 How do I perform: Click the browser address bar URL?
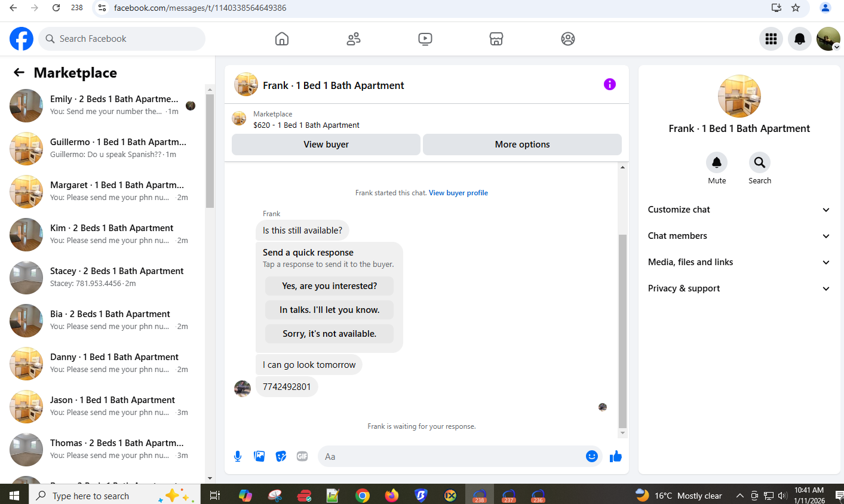click(200, 8)
